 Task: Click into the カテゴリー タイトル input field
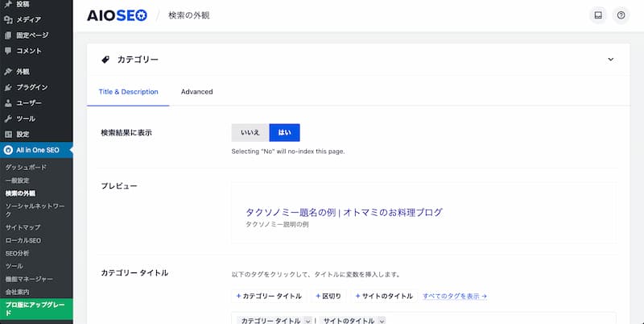click(423, 318)
